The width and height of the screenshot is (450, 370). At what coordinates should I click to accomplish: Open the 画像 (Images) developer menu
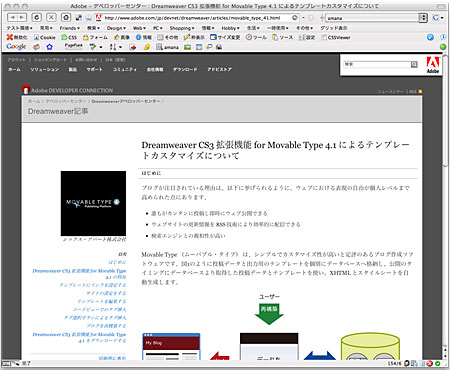[x=121, y=37]
